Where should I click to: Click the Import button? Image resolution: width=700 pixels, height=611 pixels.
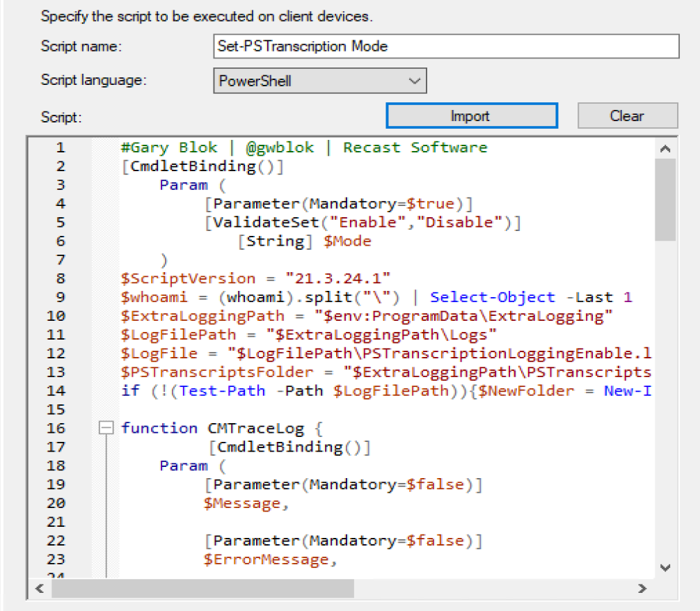pyautogui.click(x=471, y=116)
